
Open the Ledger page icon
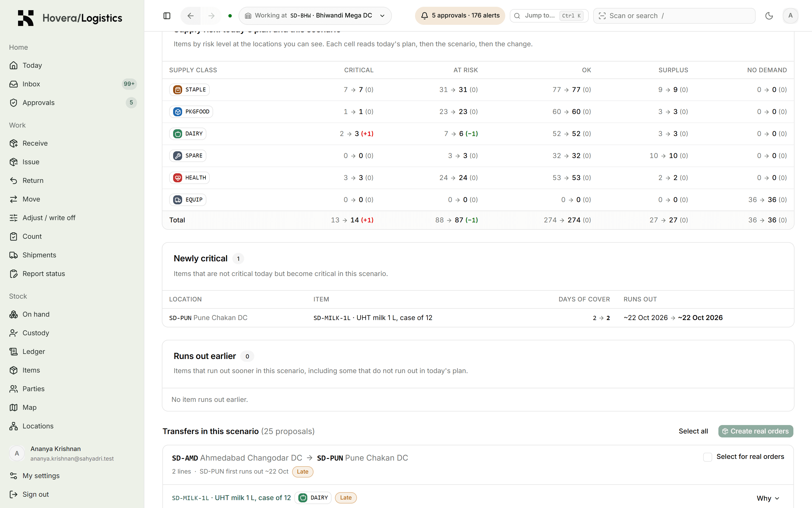[x=14, y=352]
